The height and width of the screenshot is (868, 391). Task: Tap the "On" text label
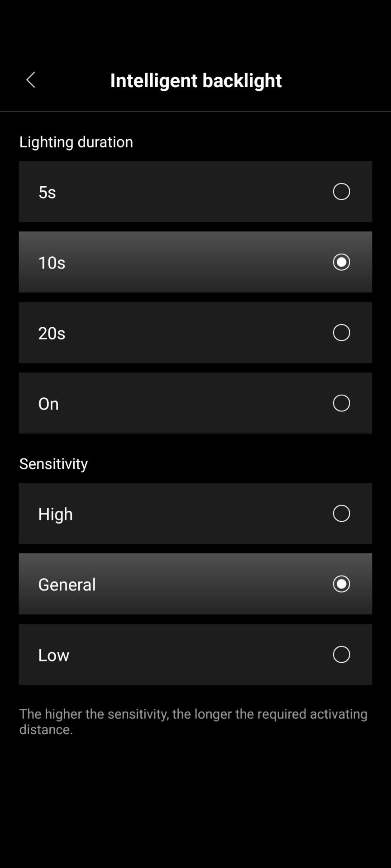point(48,404)
